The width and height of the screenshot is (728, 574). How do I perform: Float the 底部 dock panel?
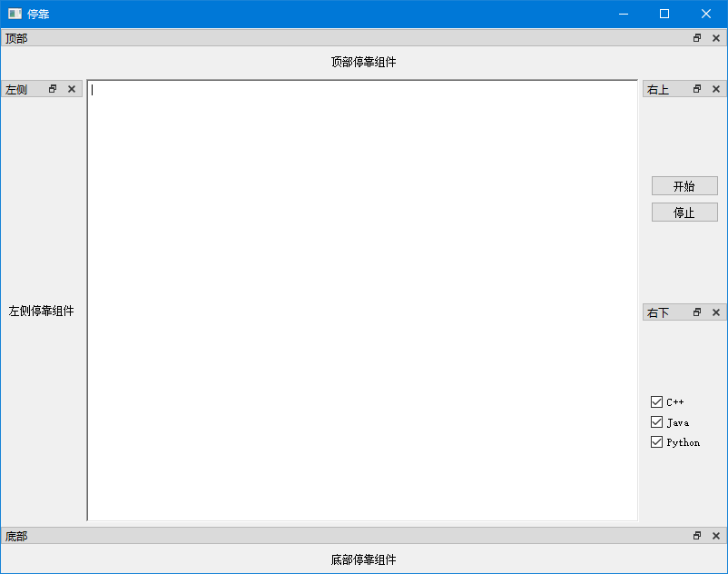click(x=697, y=536)
